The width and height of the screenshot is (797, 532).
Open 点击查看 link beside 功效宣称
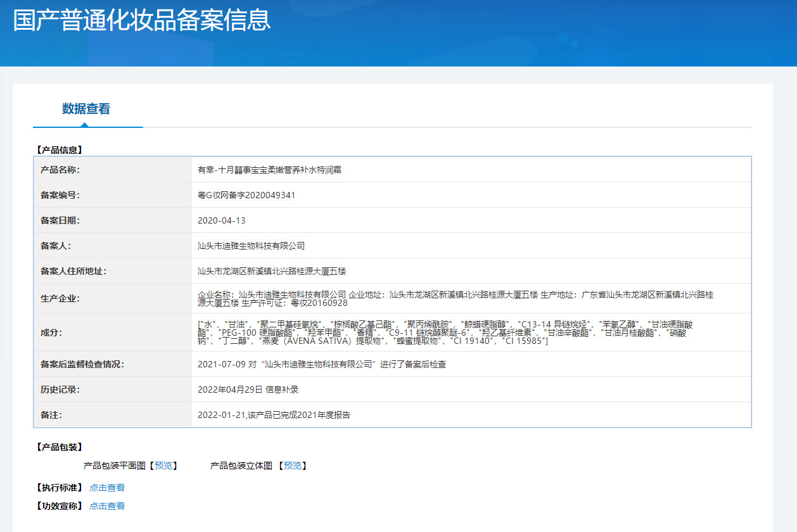[107, 506]
